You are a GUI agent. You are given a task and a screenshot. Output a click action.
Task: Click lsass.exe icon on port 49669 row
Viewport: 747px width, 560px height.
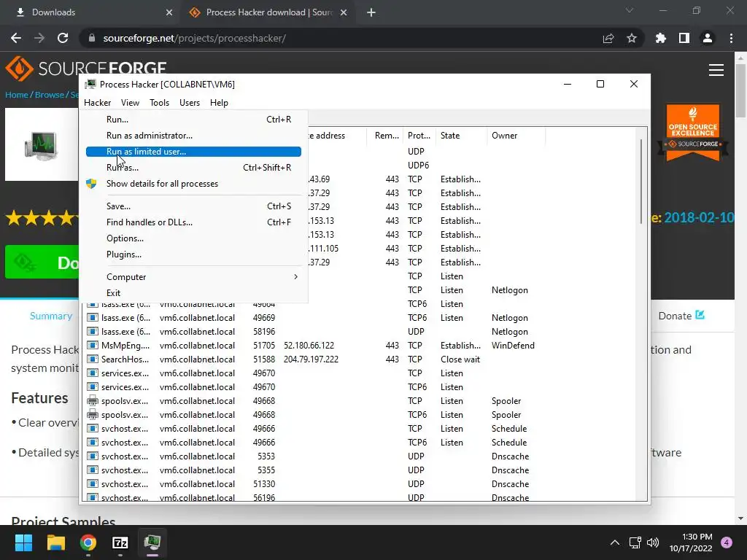coord(93,318)
